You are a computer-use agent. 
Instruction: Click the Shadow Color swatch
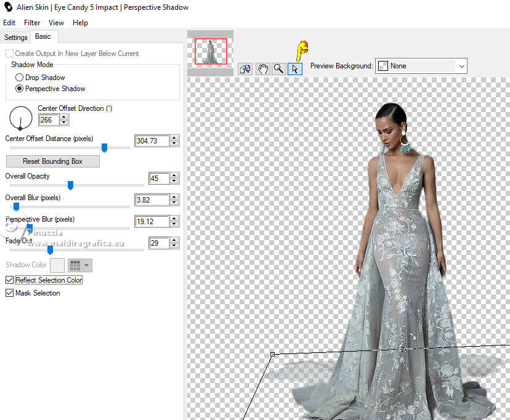(57, 265)
